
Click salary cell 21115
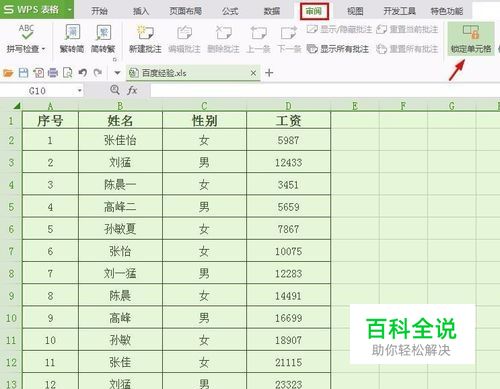[x=289, y=362]
